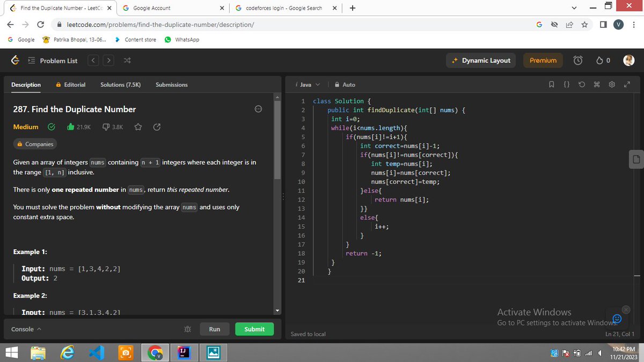Open Internet Explorer from taskbar
The image size is (644, 362).
click(68, 353)
